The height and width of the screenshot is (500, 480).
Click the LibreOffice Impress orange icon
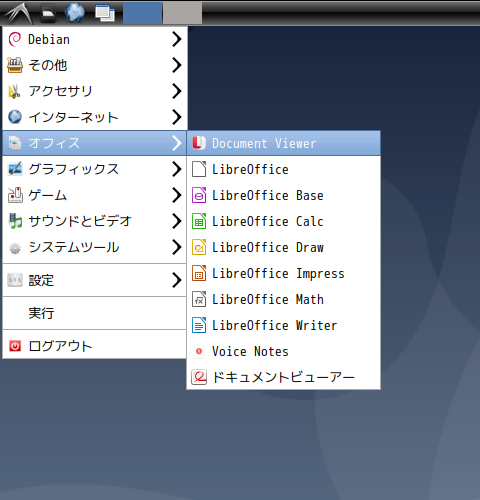coord(199,273)
